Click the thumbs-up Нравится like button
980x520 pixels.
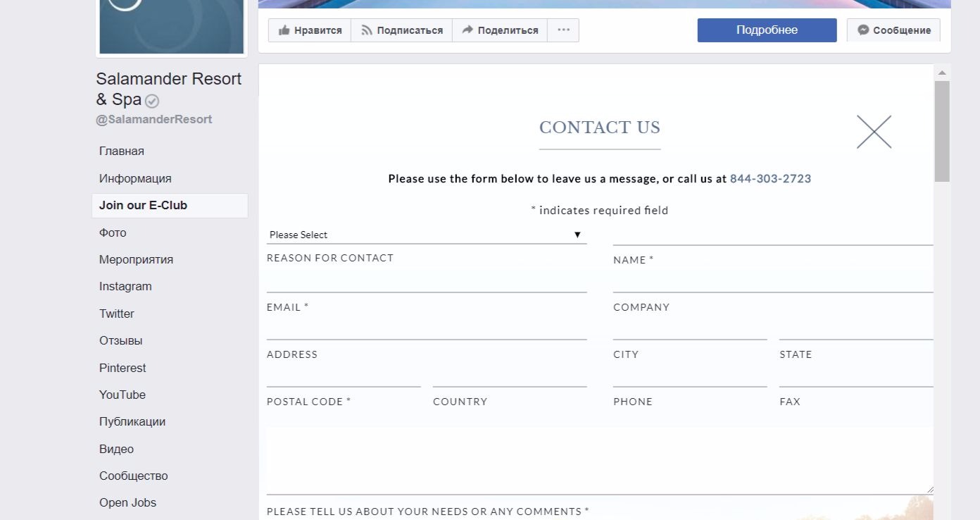310,30
